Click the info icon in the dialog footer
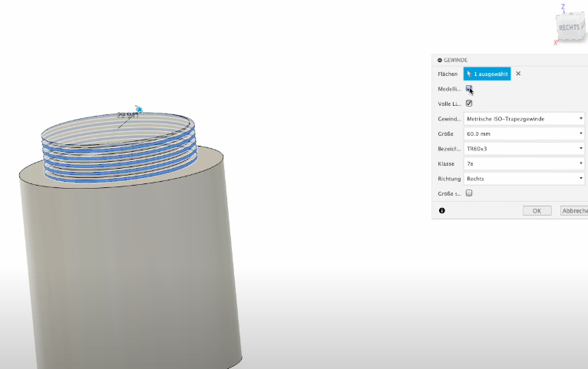 pyautogui.click(x=442, y=210)
